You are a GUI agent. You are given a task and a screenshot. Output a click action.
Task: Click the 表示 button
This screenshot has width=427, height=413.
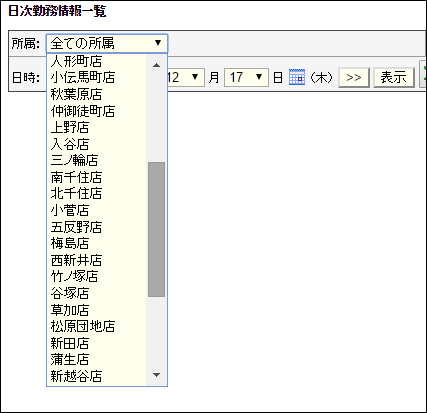click(394, 78)
